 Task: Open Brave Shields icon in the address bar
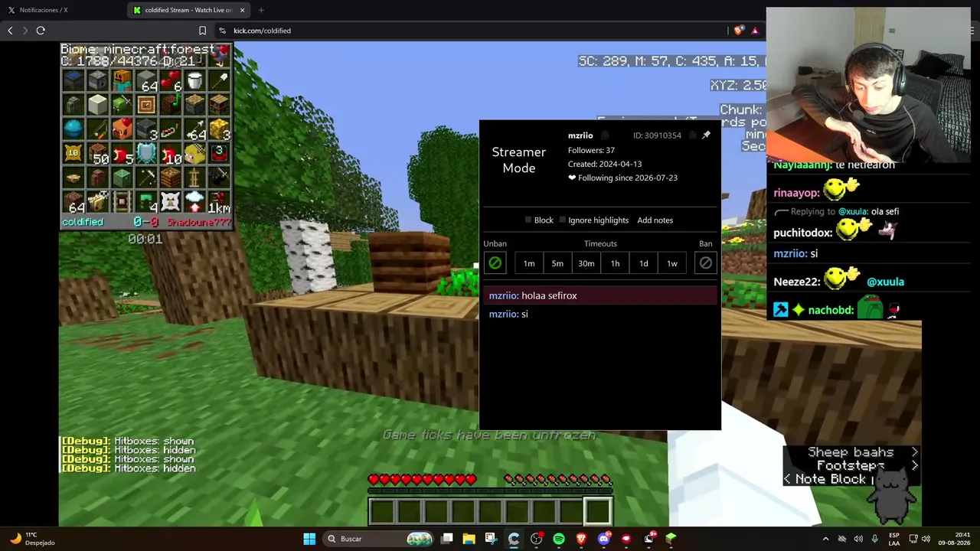pyautogui.click(x=738, y=31)
